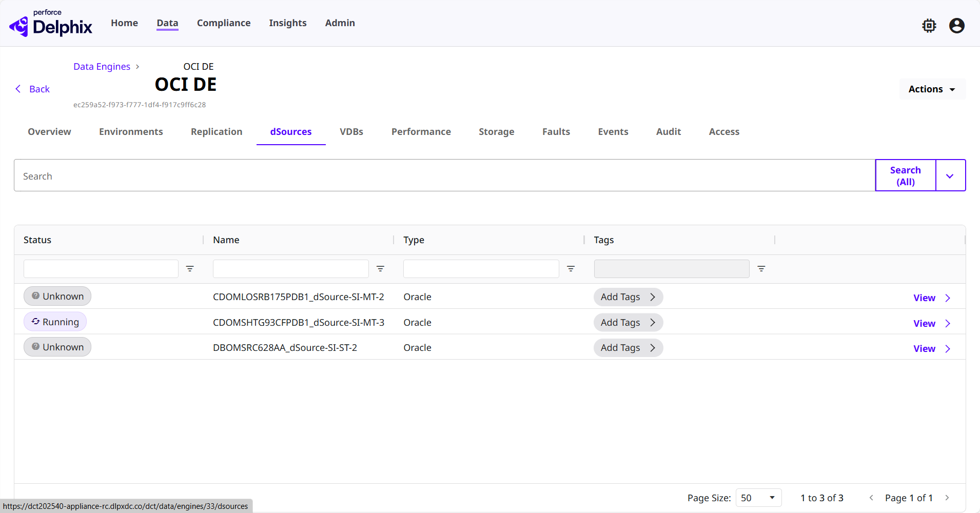Sort by the Name column header
The width and height of the screenshot is (980, 513).
pyautogui.click(x=226, y=240)
